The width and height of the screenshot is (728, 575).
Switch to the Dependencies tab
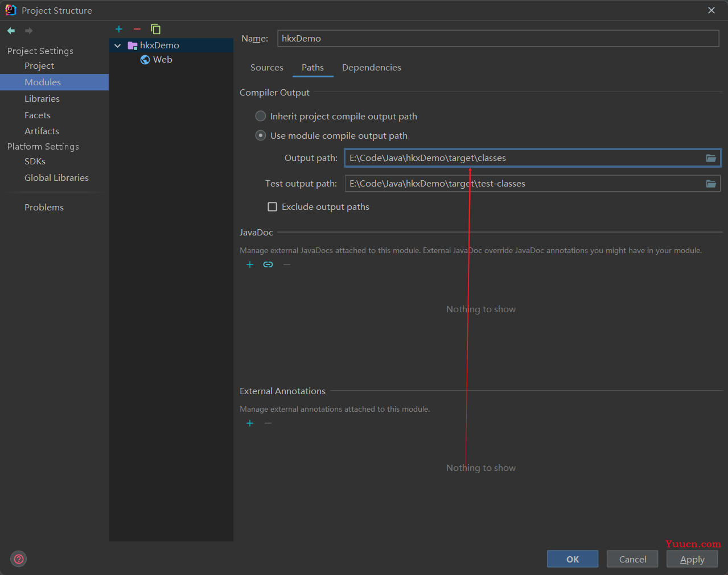click(371, 68)
